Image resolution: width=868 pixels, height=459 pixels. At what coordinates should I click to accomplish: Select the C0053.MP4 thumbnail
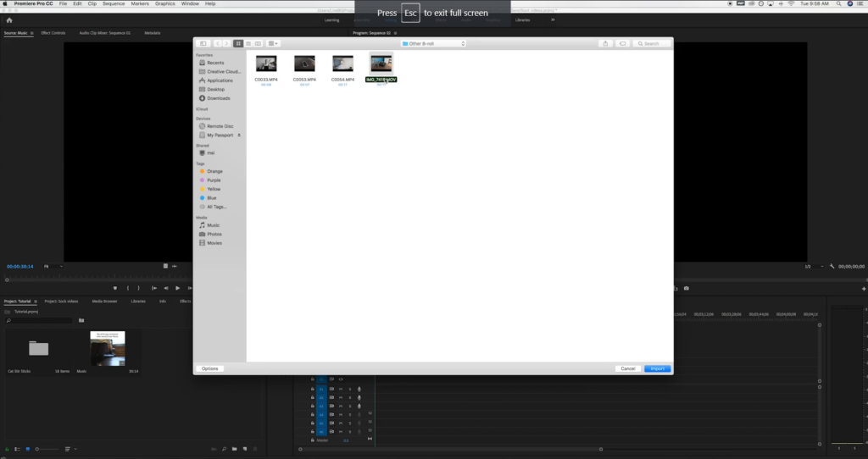304,63
